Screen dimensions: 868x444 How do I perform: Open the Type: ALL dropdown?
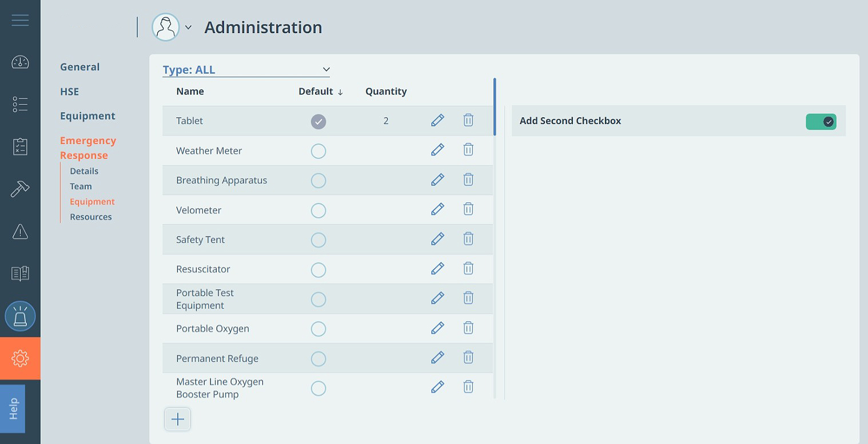pos(246,70)
